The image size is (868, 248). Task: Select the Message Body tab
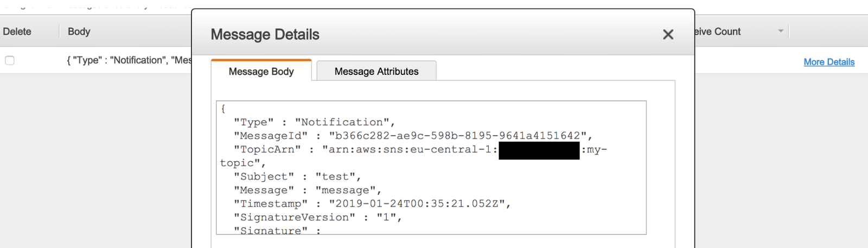click(x=261, y=71)
